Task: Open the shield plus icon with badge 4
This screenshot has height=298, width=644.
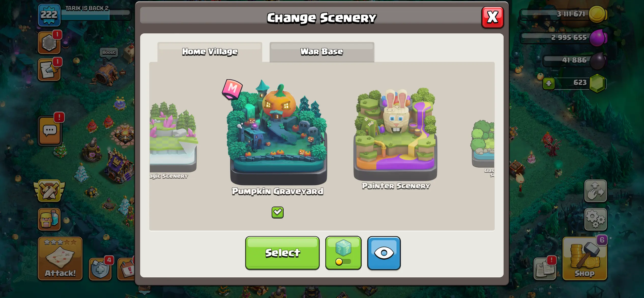Action: (x=100, y=269)
